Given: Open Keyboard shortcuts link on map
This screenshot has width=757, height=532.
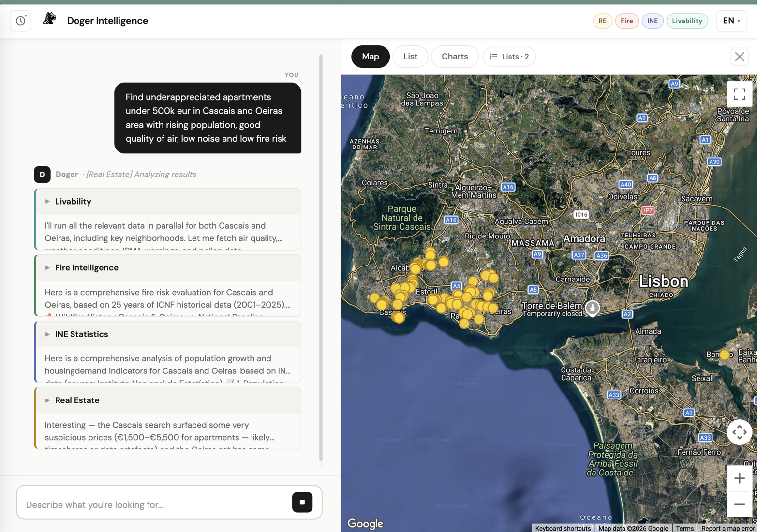Looking at the screenshot, I should [563, 528].
